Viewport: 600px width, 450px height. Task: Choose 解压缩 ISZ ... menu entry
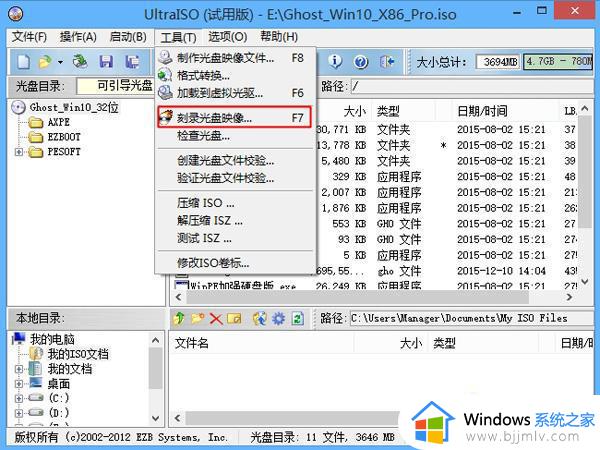point(235,221)
